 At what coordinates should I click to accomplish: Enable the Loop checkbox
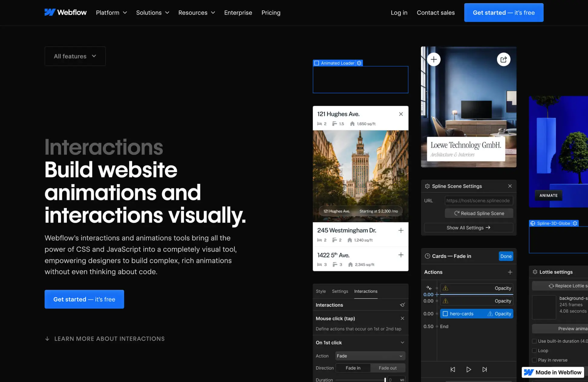point(534,351)
